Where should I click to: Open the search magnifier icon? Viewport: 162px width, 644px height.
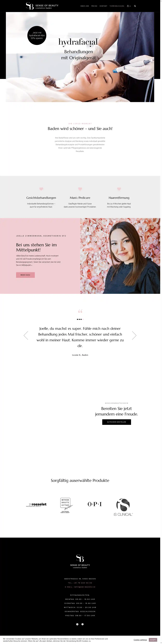[x=135, y=6]
